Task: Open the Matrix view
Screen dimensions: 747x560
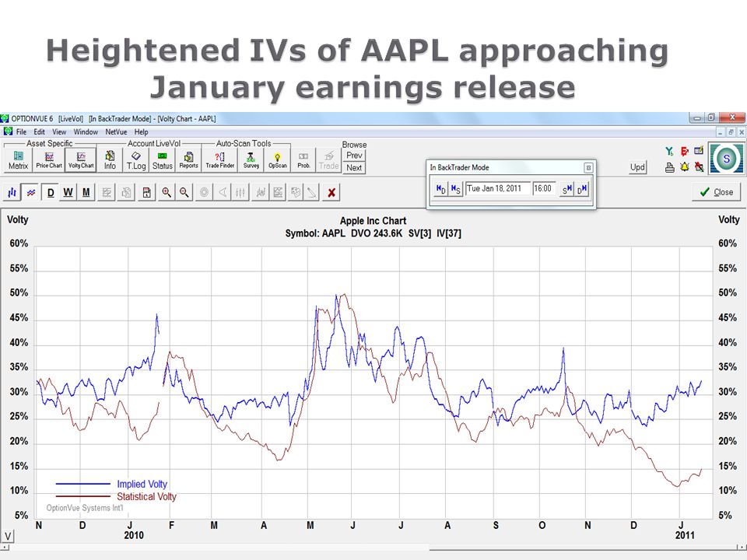Action: coord(18,160)
